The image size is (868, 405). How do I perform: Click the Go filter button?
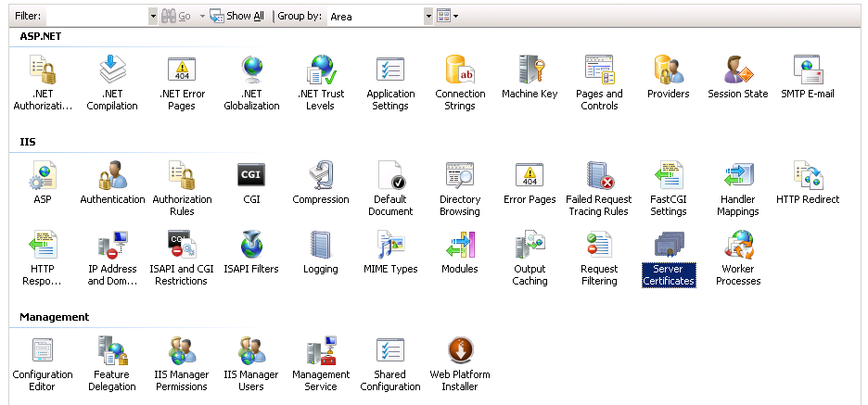(176, 17)
